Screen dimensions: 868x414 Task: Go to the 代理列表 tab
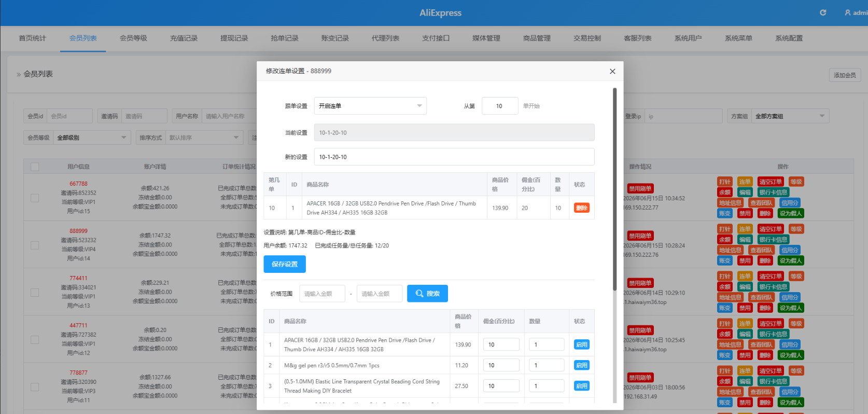click(x=385, y=38)
